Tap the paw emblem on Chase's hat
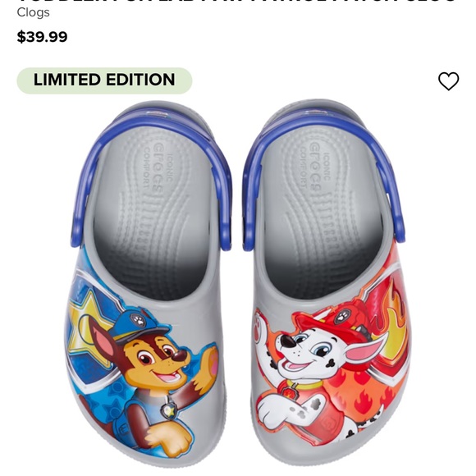 pos(138,319)
